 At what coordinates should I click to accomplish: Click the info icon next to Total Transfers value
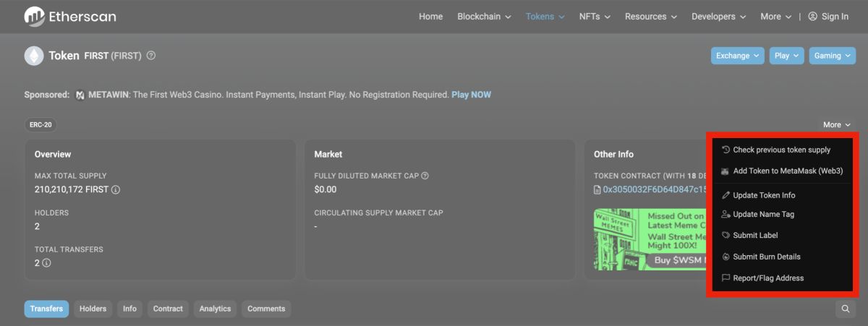tap(46, 264)
